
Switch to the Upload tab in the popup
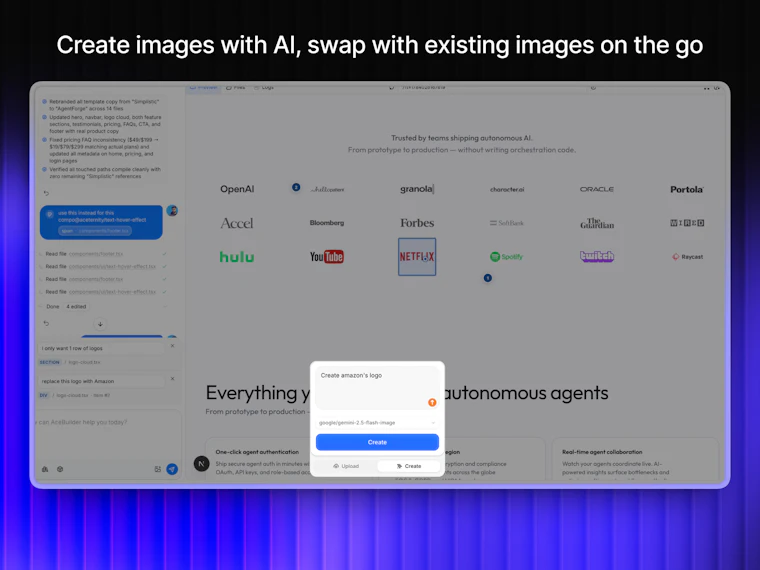(x=346, y=466)
